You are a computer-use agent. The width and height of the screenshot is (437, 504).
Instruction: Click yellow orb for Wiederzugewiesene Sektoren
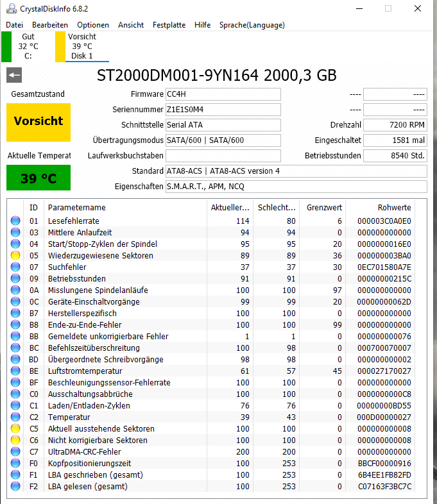coord(15,256)
